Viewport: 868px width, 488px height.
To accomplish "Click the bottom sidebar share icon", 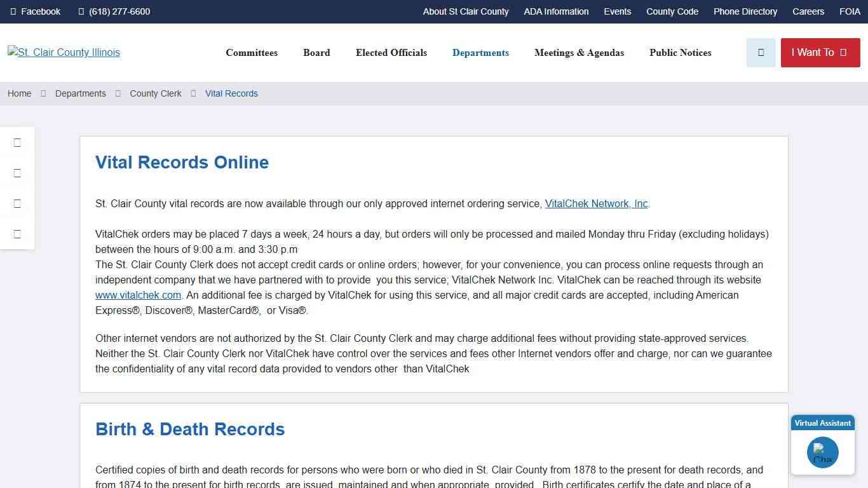I will tap(17, 234).
